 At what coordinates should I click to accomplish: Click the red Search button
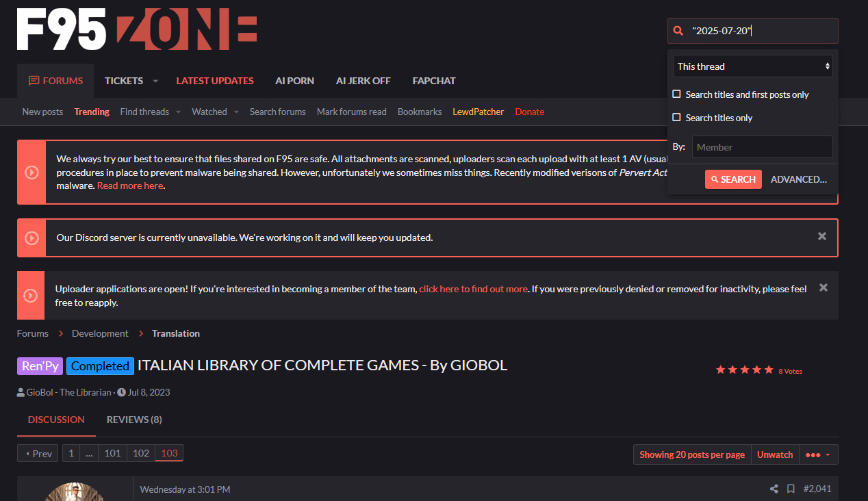(x=733, y=179)
